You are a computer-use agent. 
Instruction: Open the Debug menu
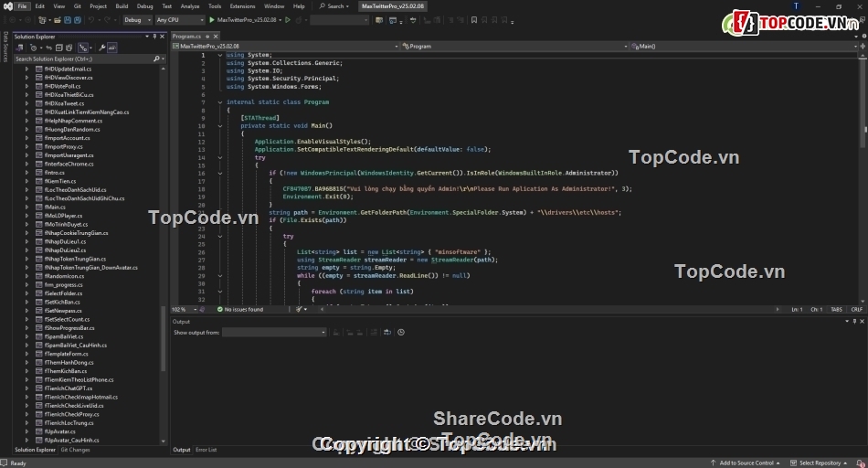[x=144, y=6]
